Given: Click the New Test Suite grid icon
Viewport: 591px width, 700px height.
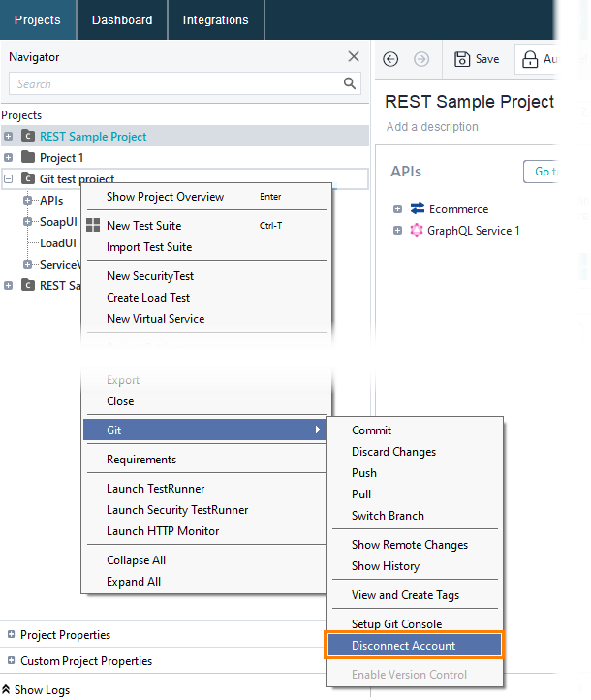Looking at the screenshot, I should [93, 225].
